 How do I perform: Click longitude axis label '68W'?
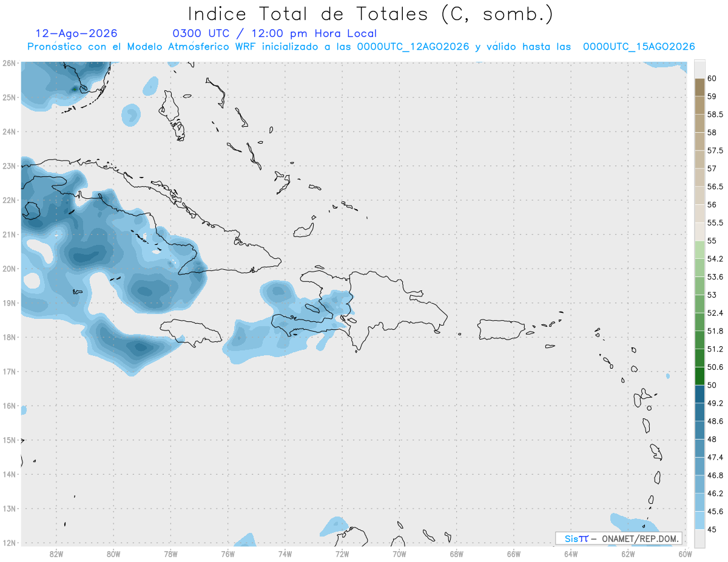(x=457, y=554)
